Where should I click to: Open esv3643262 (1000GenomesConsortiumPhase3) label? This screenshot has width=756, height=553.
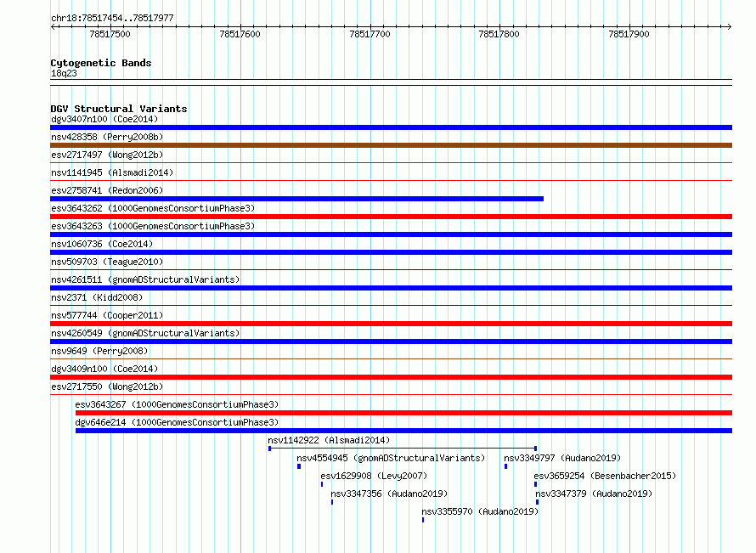[153, 208]
